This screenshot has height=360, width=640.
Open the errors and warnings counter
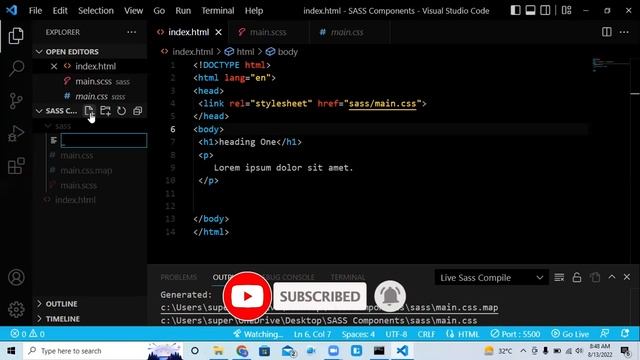27,334
